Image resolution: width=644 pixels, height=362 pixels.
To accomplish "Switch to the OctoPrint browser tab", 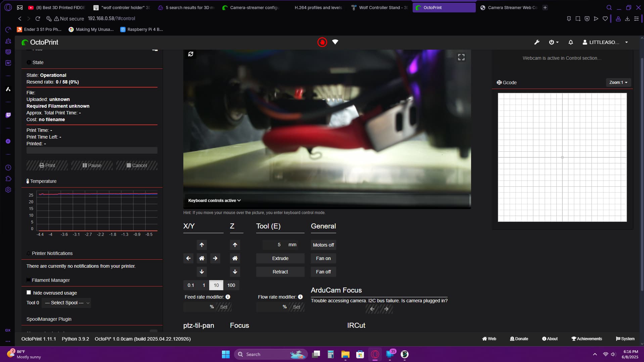I will 443,7.
